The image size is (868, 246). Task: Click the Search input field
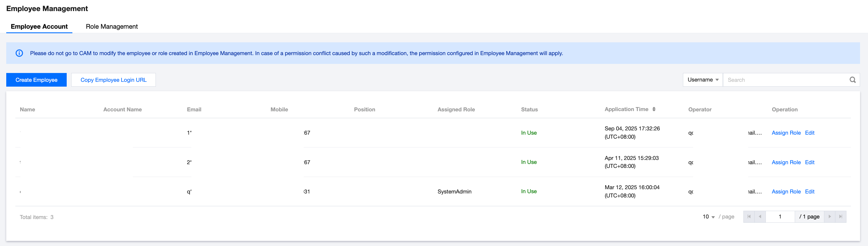(785, 80)
